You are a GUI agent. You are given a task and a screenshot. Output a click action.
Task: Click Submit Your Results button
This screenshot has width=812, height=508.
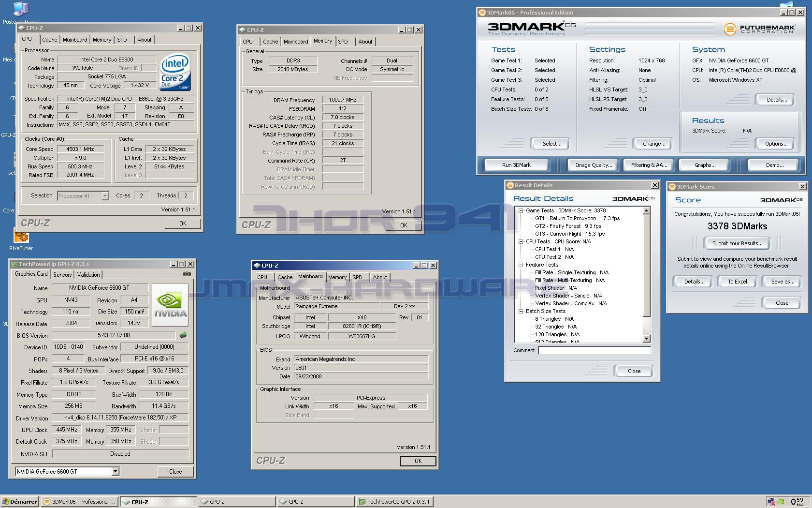point(737,243)
